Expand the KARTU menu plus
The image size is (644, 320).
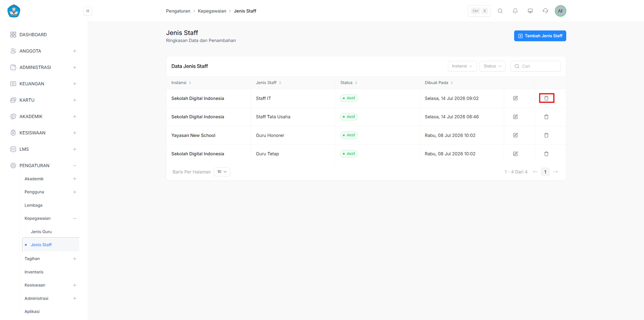(74, 100)
